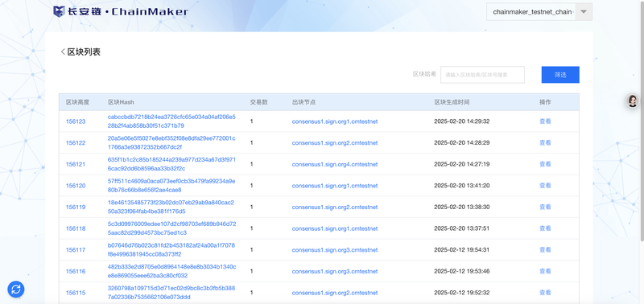This screenshot has height=304, width=644.
Task: Click 查看 for block 156121
Action: 545,164
